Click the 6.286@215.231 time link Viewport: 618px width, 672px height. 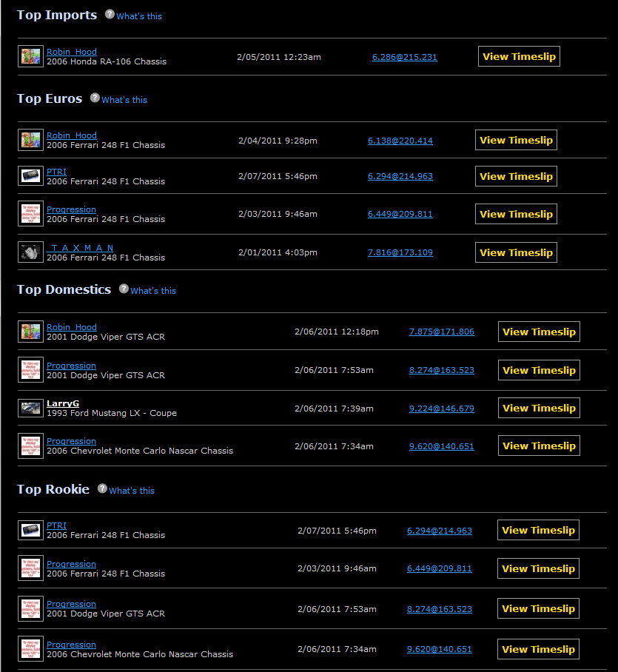tap(404, 57)
